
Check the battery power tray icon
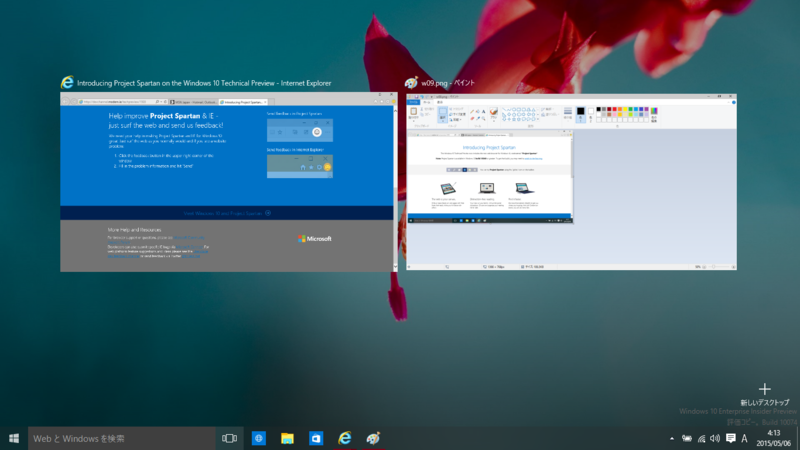coord(687,438)
